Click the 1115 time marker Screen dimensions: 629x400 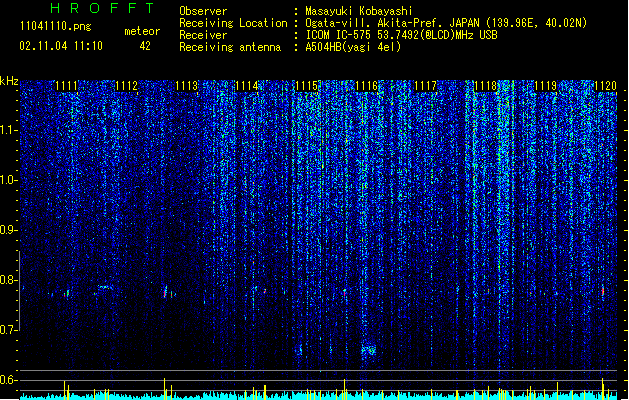[306, 86]
